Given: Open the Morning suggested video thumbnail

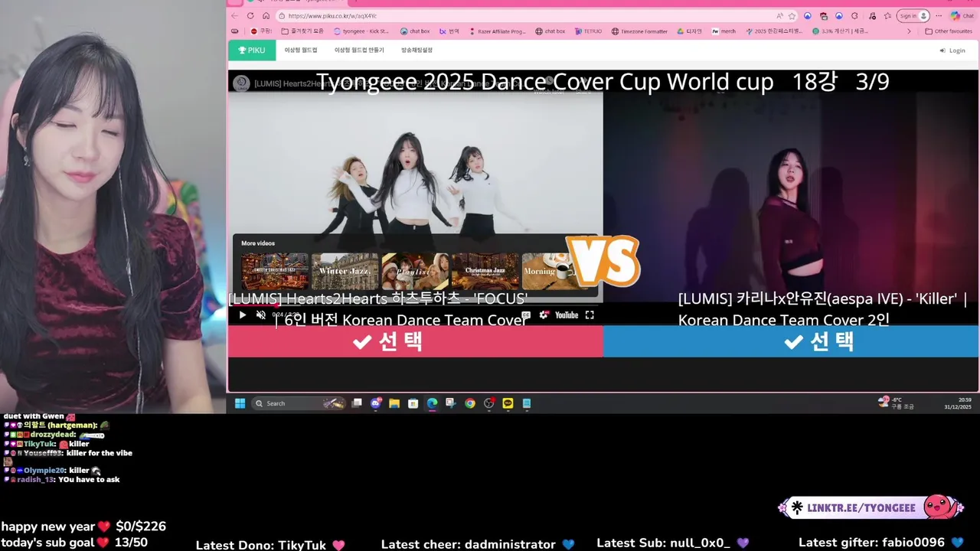Looking at the screenshot, I should click(x=547, y=271).
